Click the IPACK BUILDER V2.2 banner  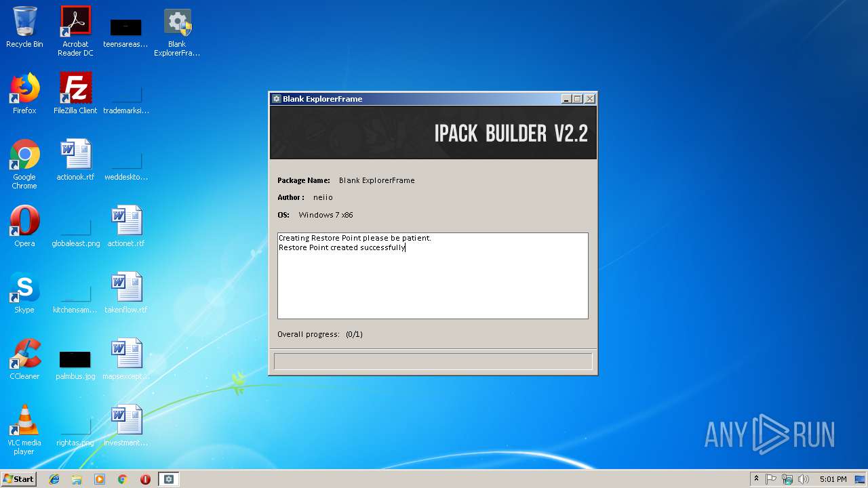433,132
